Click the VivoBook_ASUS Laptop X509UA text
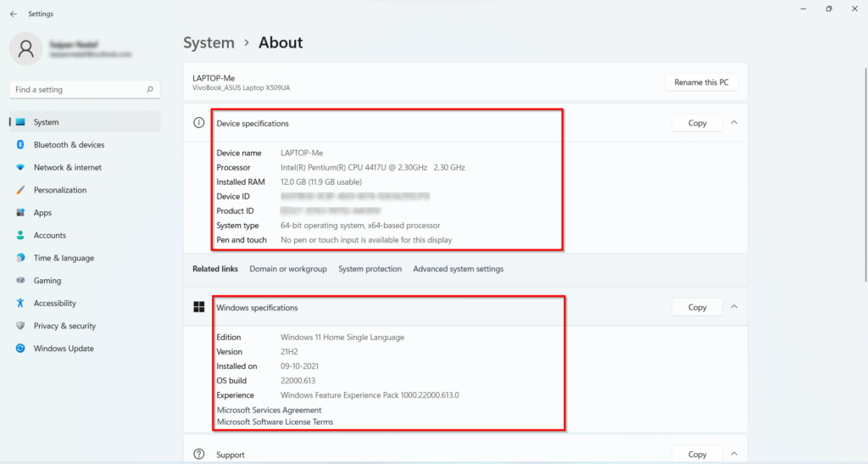Image resolution: width=868 pixels, height=464 pixels. pos(242,88)
